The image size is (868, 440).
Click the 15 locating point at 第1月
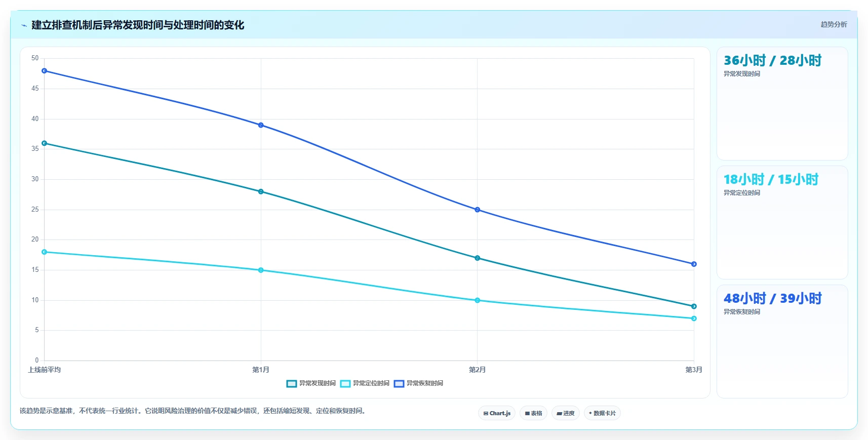tap(261, 270)
